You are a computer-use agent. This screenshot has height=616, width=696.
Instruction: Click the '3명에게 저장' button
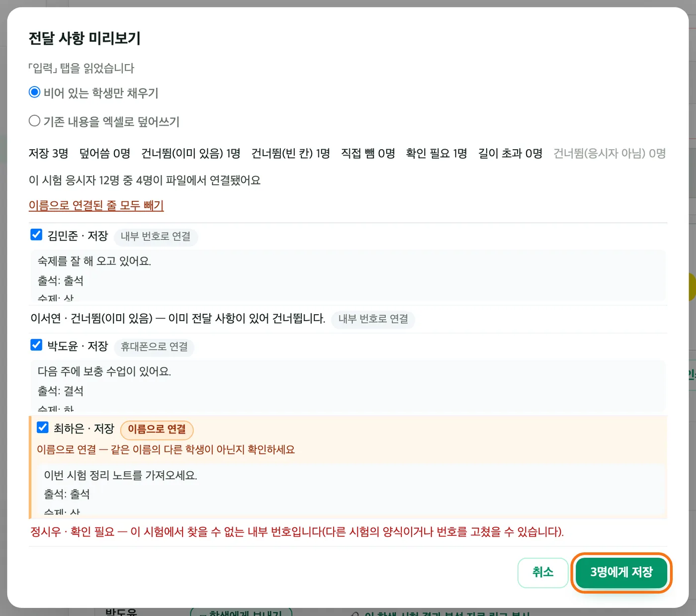tap(621, 572)
